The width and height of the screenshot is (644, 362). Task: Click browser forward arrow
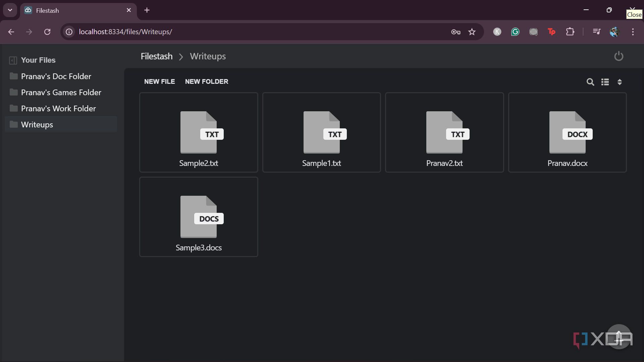coord(29,32)
